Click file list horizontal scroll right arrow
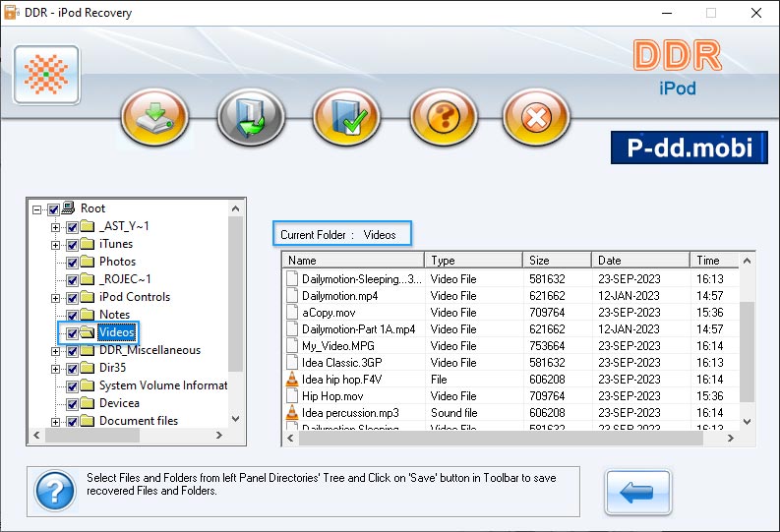 pos(730,438)
